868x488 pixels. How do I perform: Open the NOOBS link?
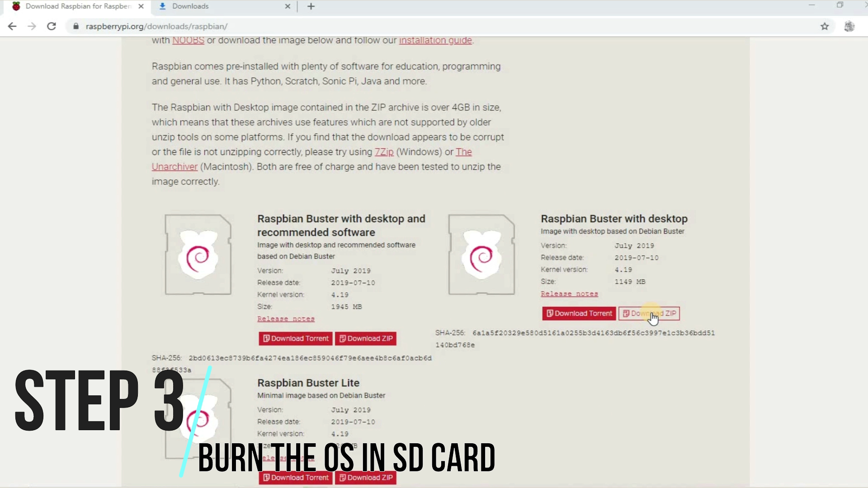188,40
